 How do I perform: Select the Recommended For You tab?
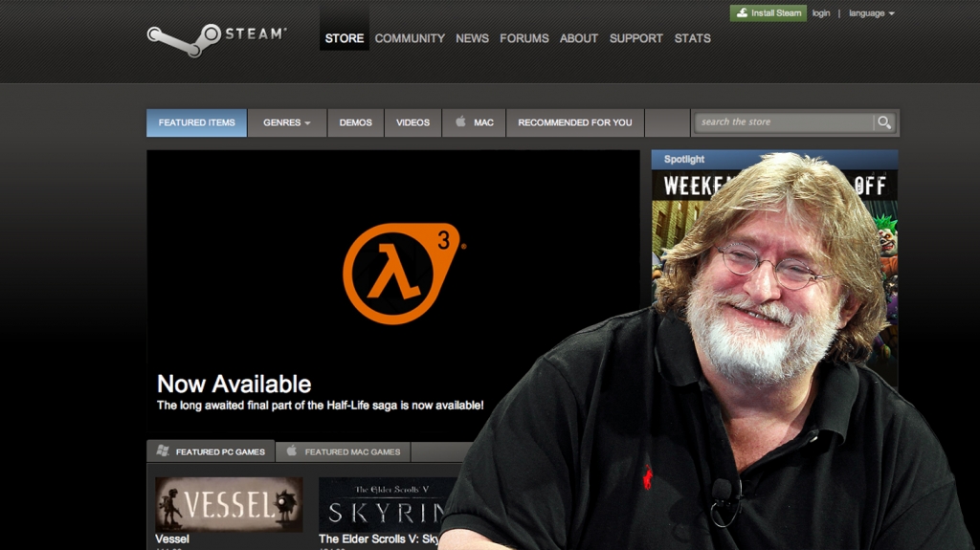574,122
